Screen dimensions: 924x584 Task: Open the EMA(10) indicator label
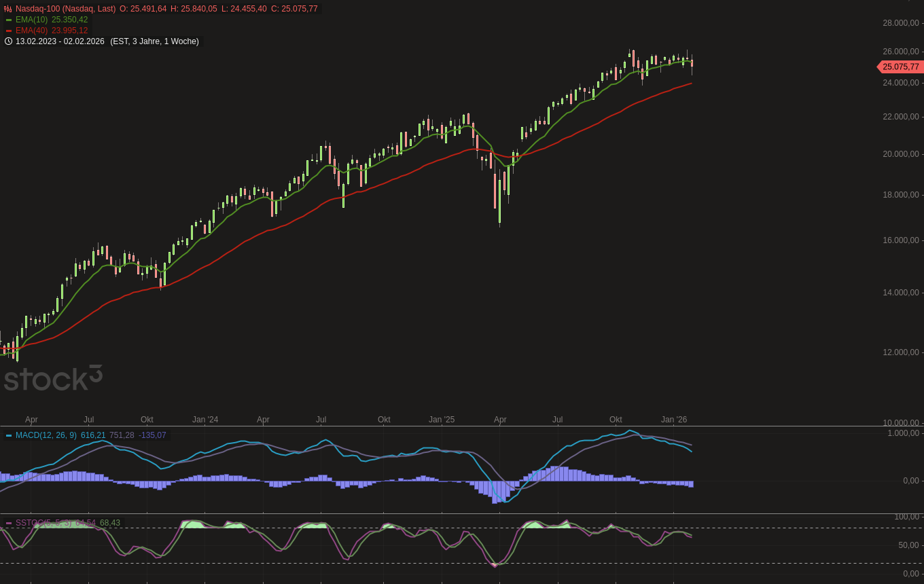[33, 20]
